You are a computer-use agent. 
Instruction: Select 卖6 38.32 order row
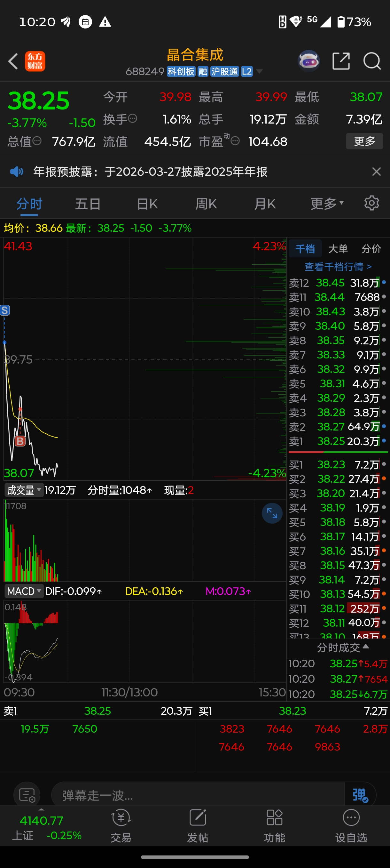pyautogui.click(x=338, y=369)
